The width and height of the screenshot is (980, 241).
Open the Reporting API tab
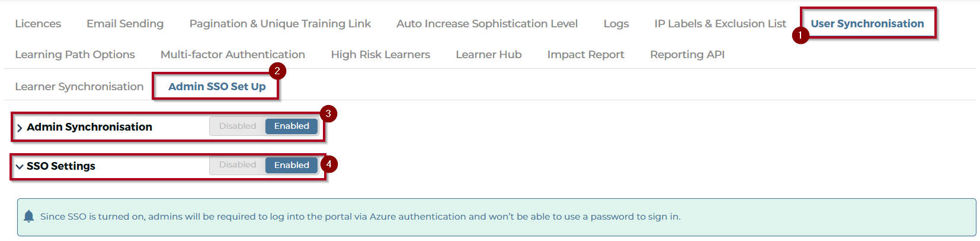pyautogui.click(x=687, y=55)
